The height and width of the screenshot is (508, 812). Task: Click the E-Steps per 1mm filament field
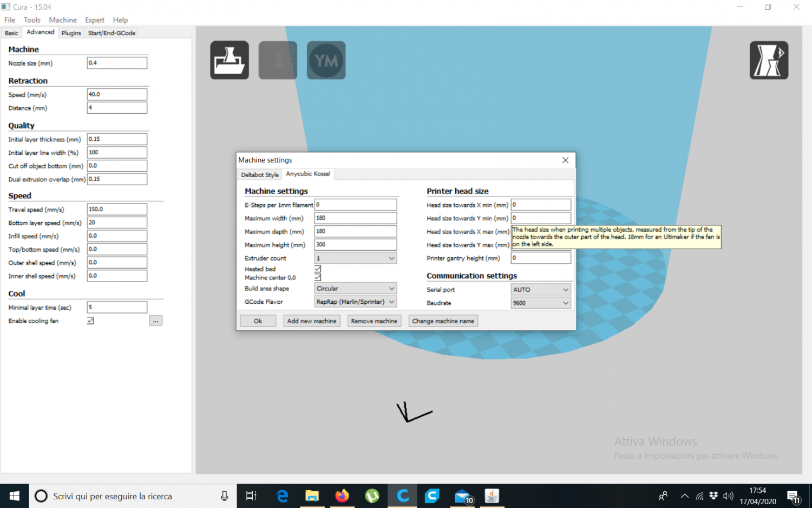356,205
